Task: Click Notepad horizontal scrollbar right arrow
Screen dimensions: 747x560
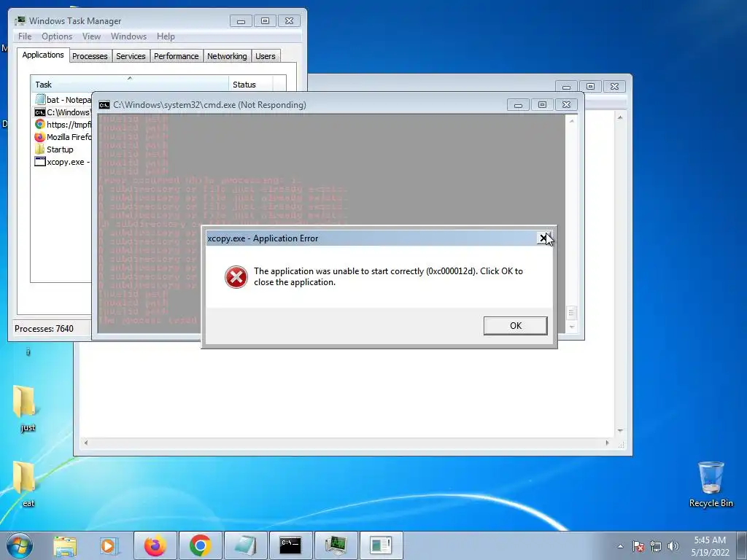Action: click(607, 443)
